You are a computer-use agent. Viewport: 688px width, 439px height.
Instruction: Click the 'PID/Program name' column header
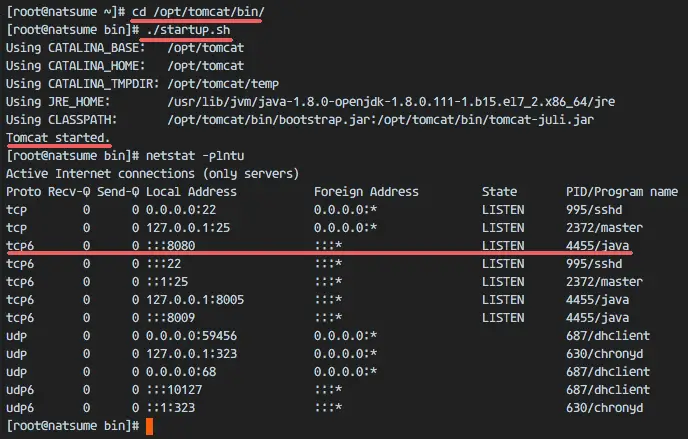pos(622,192)
